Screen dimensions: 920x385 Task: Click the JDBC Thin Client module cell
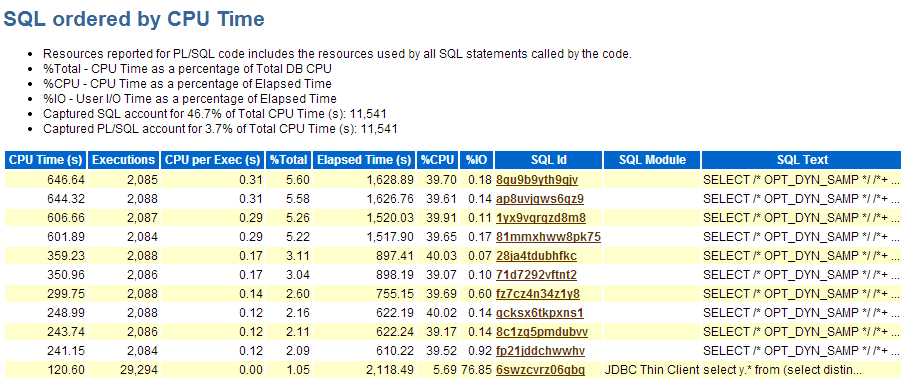pyautogui.click(x=652, y=370)
